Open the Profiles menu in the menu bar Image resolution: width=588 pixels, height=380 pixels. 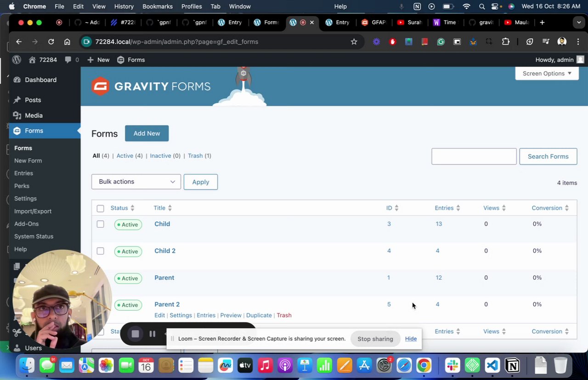point(192,6)
